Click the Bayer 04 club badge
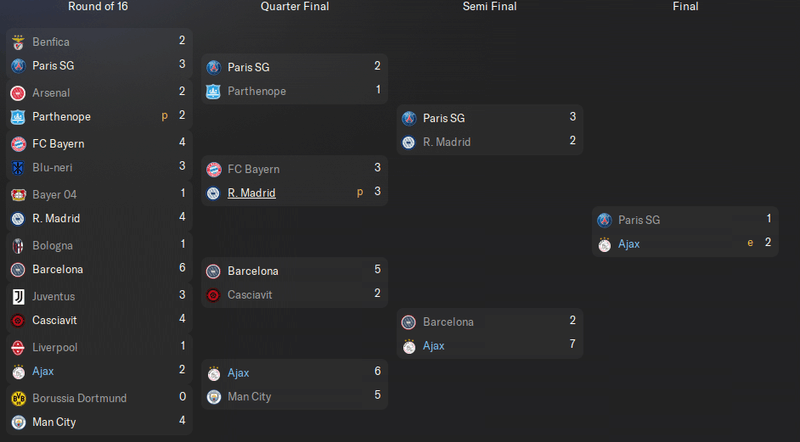 click(18, 194)
